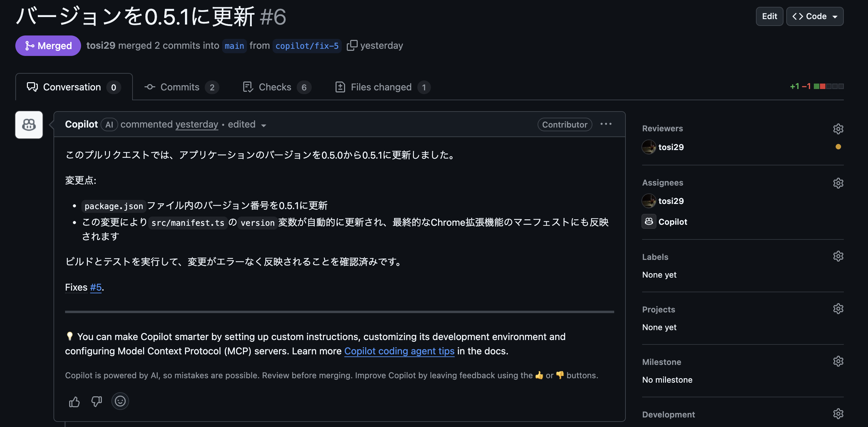Open the main branch link
The height and width of the screenshot is (427, 868).
click(x=234, y=46)
